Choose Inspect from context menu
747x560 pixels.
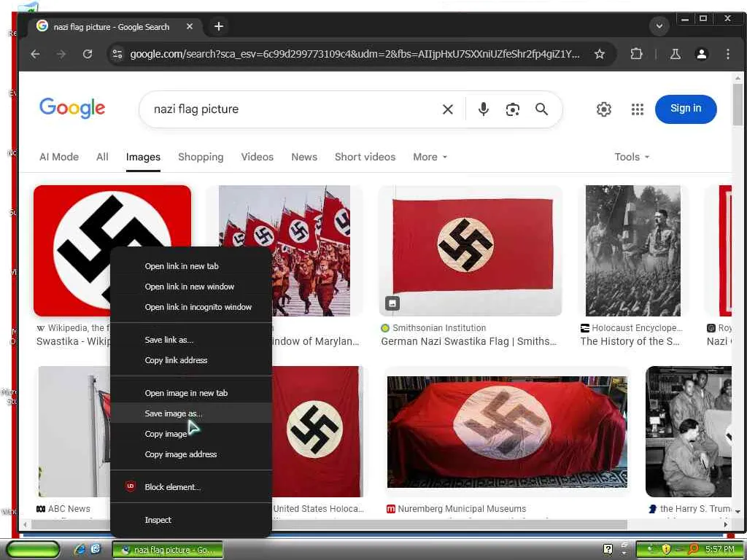point(191,520)
